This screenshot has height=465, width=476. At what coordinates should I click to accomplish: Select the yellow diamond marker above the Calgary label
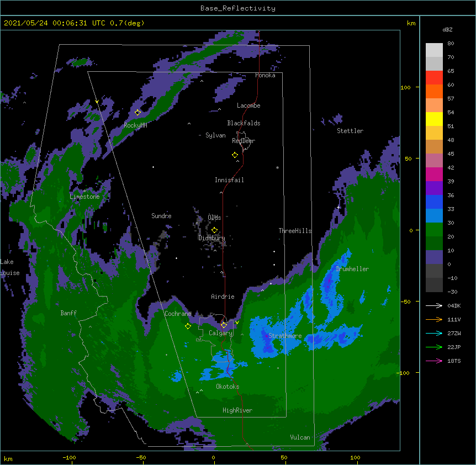pyautogui.click(x=224, y=325)
